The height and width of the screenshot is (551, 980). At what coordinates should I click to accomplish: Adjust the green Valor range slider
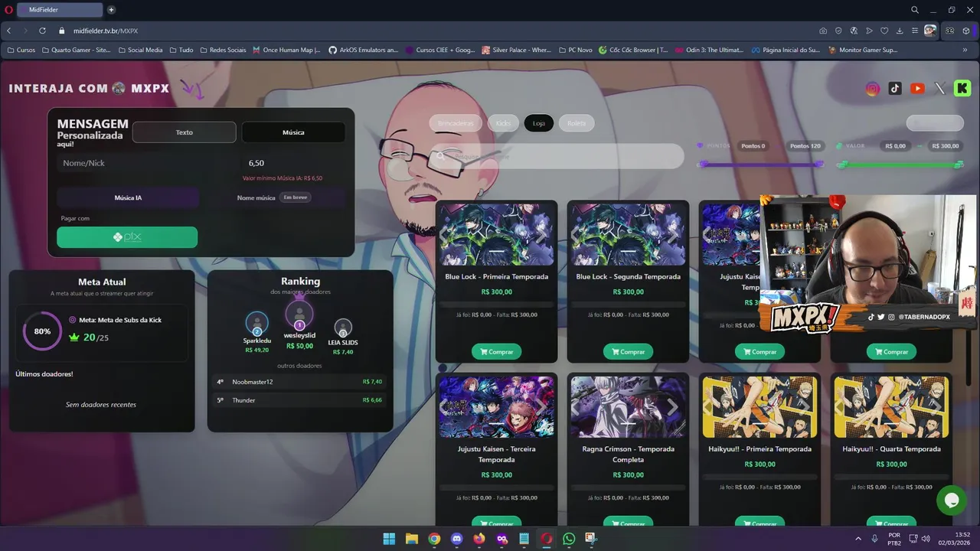(x=900, y=164)
